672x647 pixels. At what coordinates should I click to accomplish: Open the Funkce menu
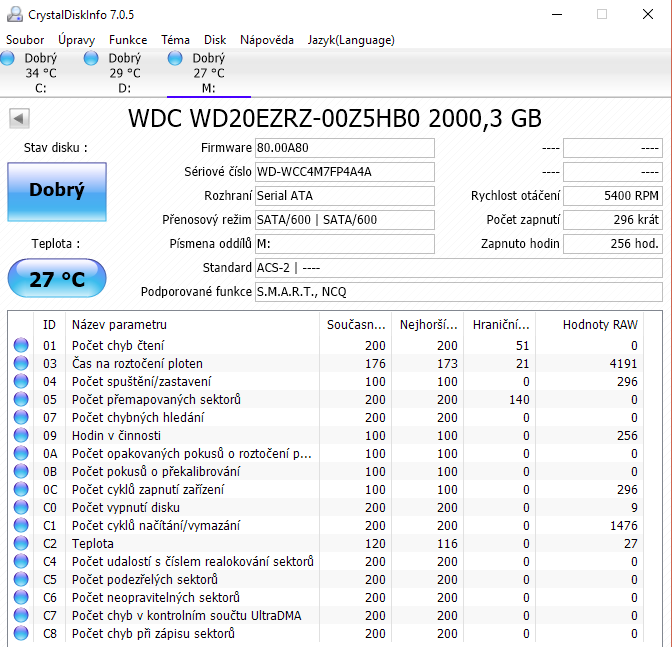(128, 40)
